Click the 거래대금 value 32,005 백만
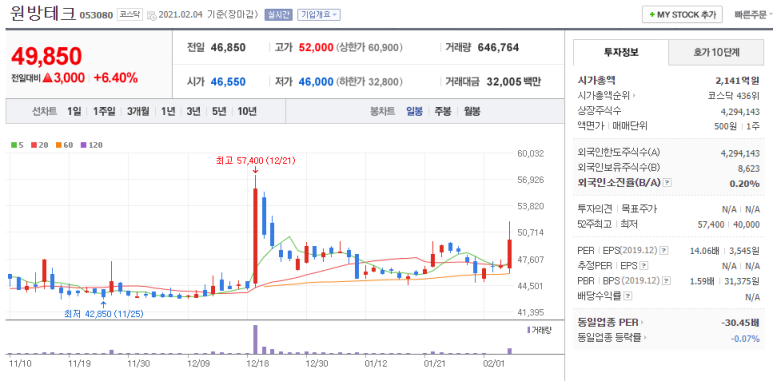This screenshot has width=773, height=381. tap(514, 82)
